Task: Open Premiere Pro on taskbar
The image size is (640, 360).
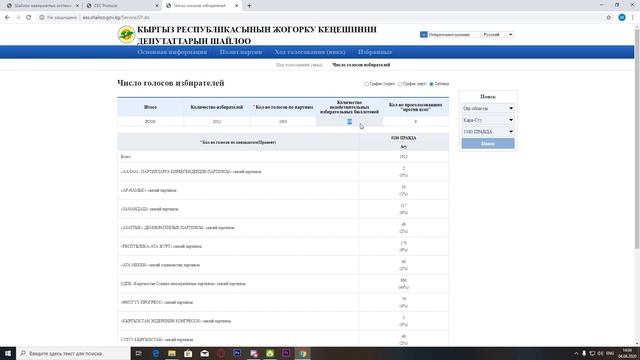Action: (x=286, y=353)
